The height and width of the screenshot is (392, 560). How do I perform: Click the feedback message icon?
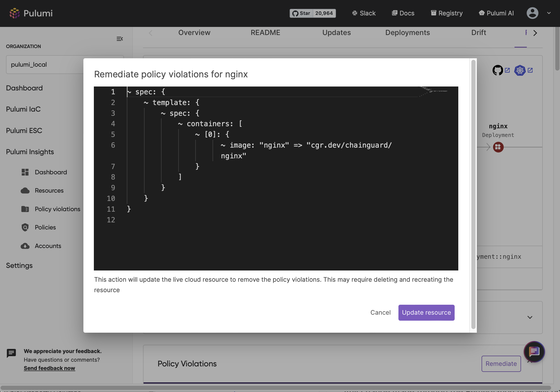(11, 353)
